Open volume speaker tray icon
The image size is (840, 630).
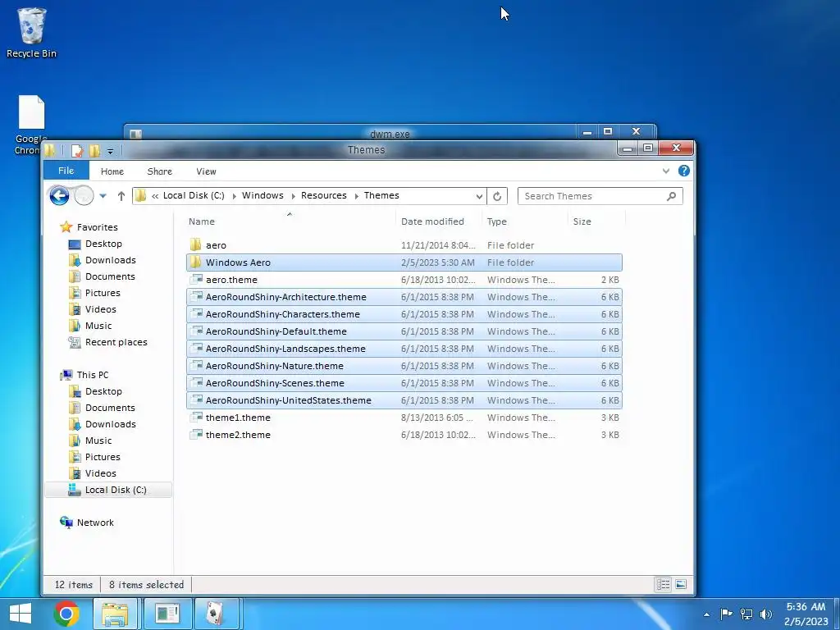pos(766,614)
